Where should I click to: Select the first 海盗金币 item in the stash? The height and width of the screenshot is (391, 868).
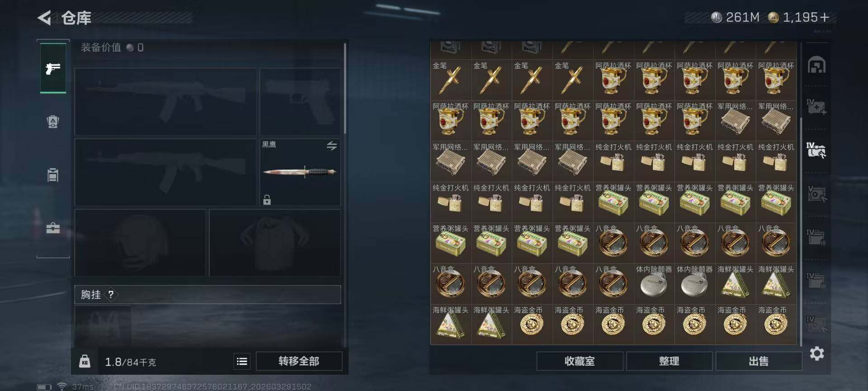532,324
